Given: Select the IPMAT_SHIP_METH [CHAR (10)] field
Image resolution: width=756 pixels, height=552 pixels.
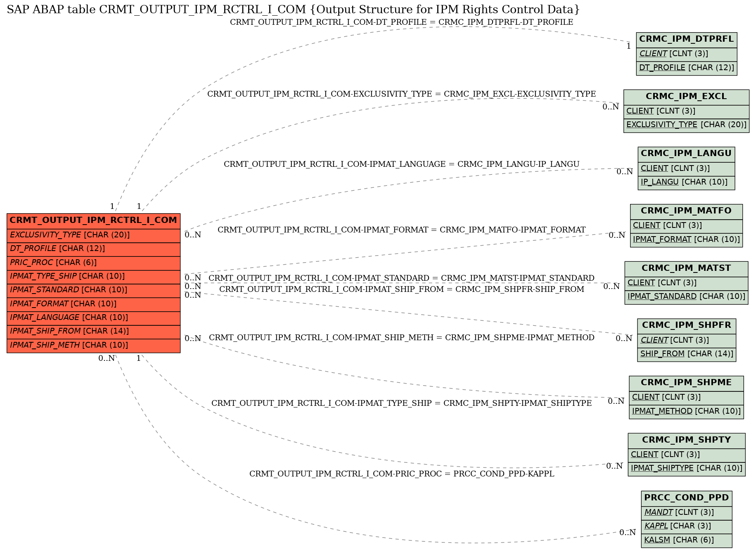Looking at the screenshot, I should point(93,345).
